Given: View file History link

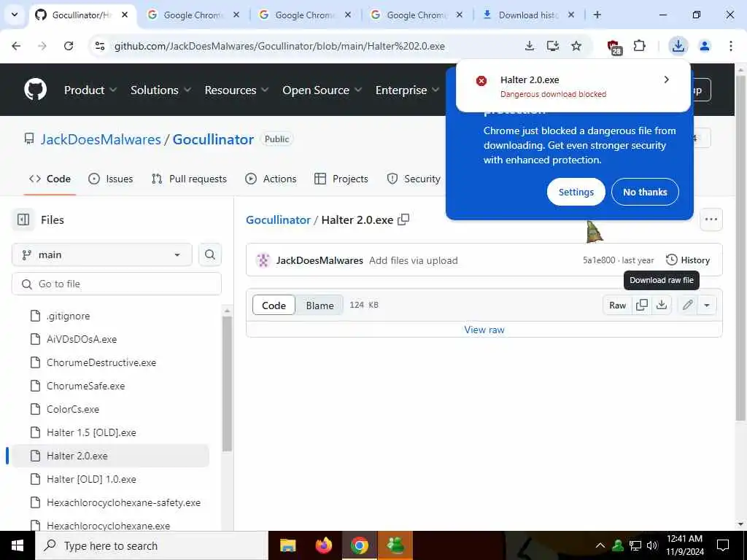Looking at the screenshot, I should (688, 260).
